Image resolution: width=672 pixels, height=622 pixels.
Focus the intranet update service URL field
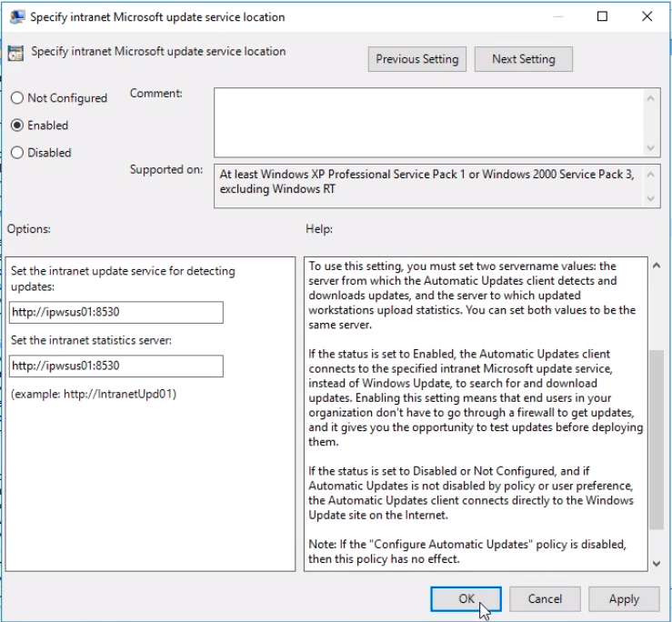pyautogui.click(x=116, y=312)
